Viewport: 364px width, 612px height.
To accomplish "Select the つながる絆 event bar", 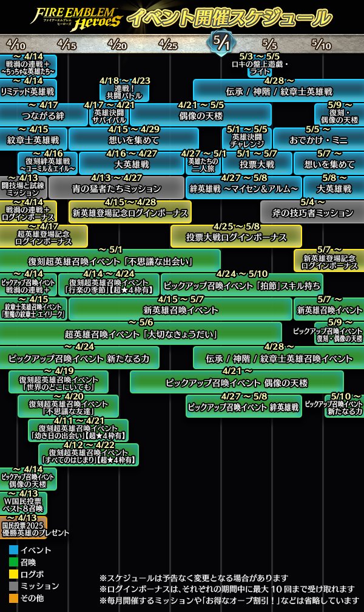I will [x=44, y=115].
